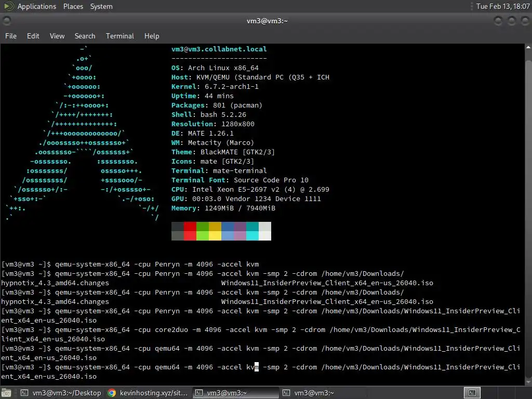This screenshot has height=399, width=532.
Task: Click the 'OS: Arch Linux x86_64' line
Action: pyautogui.click(x=215, y=68)
